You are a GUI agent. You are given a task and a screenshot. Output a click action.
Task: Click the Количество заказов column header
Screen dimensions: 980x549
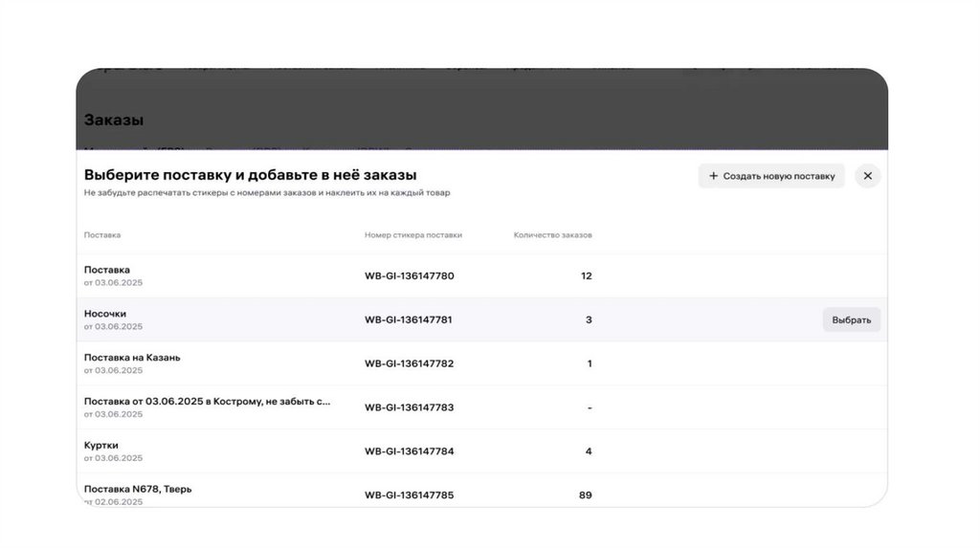552,235
